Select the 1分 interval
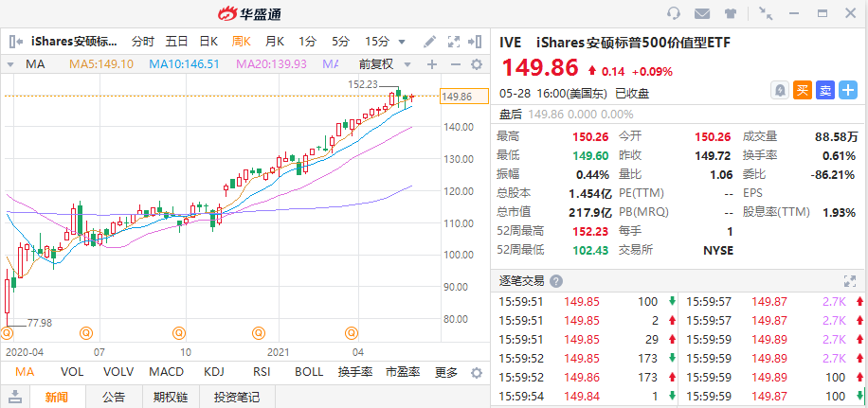This screenshot has width=868, height=408. 308,41
